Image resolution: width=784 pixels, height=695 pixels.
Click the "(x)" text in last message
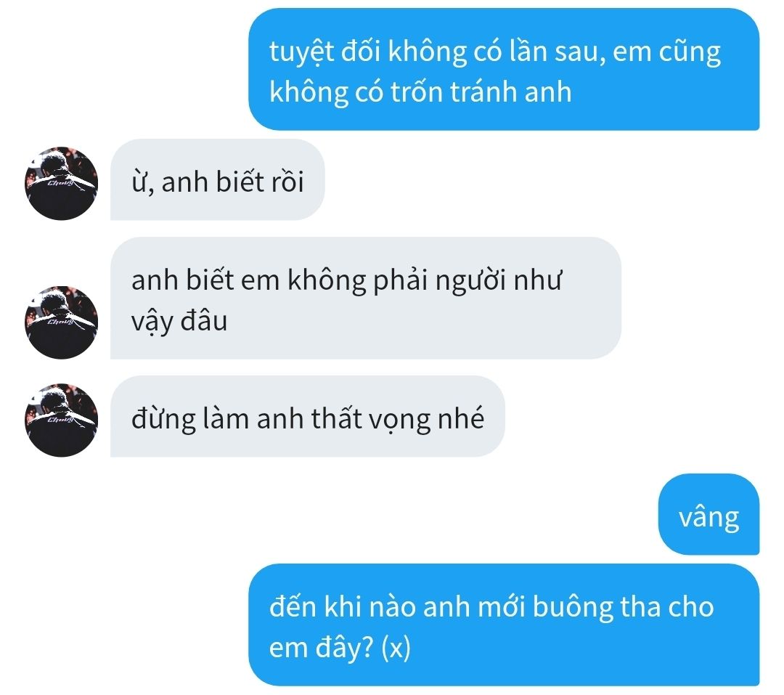(396, 647)
